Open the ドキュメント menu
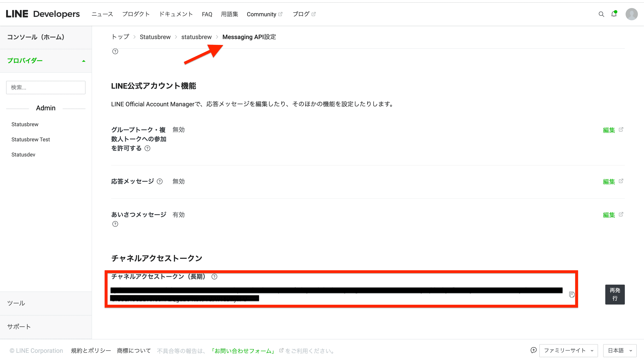The height and width of the screenshot is (362, 644). coord(176,14)
